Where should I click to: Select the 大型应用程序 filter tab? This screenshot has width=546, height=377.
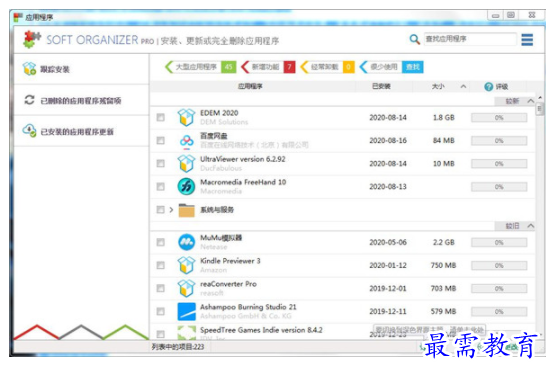[201, 67]
